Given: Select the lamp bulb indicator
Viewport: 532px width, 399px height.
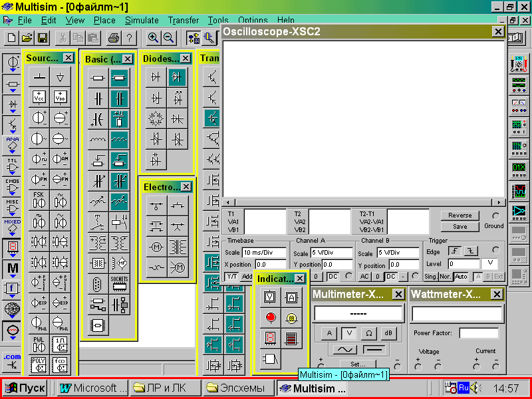Looking at the screenshot, I should pyautogui.click(x=291, y=318).
